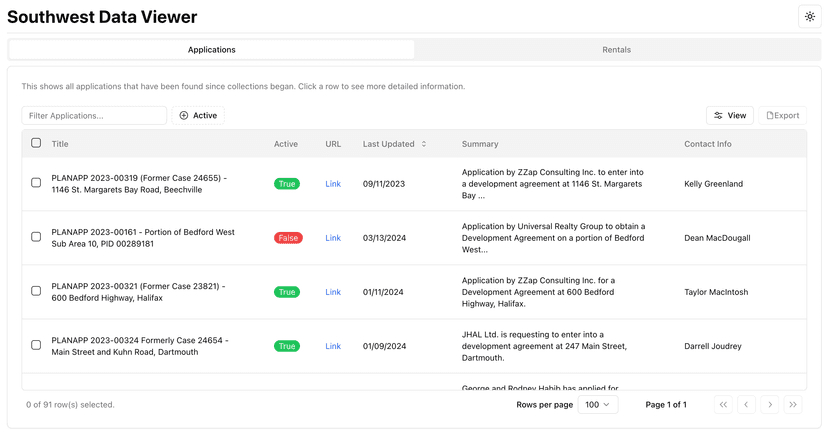This screenshot has width=828, height=432.
Task: Click the date 01/09/2024
Action: tap(384, 346)
